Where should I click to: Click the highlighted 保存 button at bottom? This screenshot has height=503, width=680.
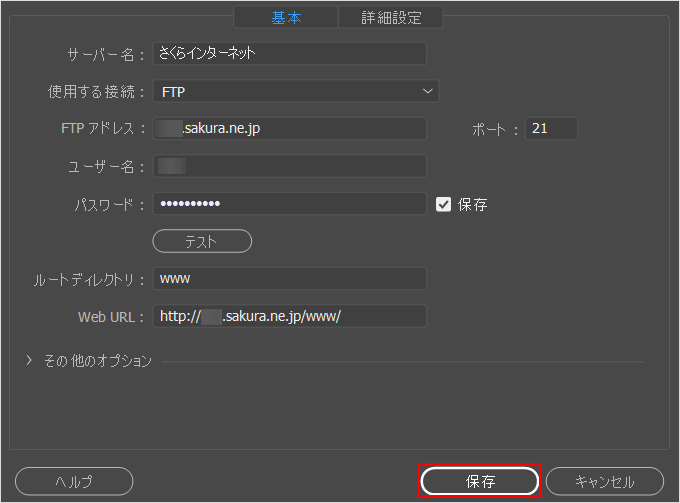(480, 481)
